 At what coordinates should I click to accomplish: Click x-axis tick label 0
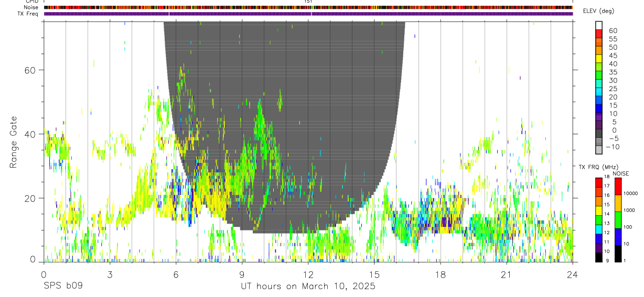tap(44, 274)
